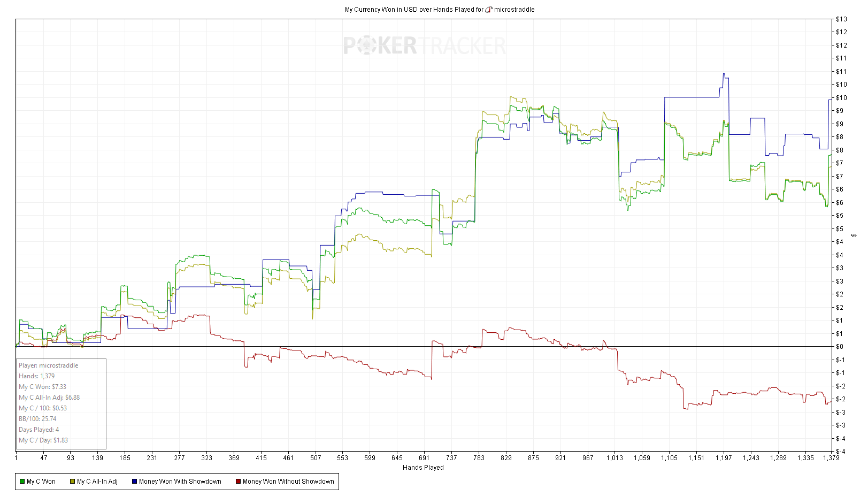
Task: Select the My C All-In Adj legend label
Action: tap(97, 482)
